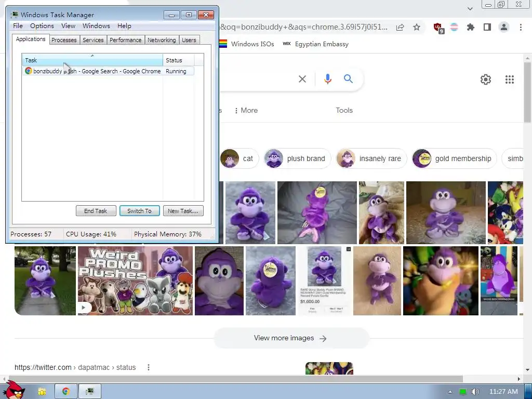Screen dimensions: 532x399
Task: Click the CPU Usage: 41% status text
Action: [x=91, y=234]
